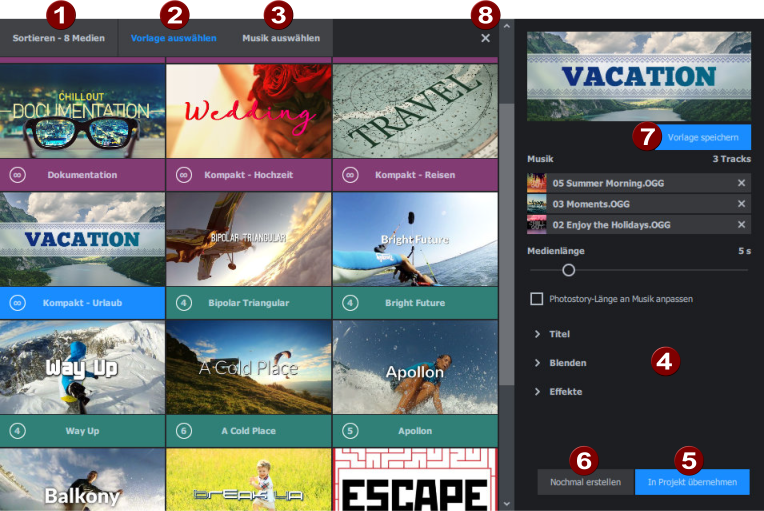Click the infinity icon beside Dokumentation
764x511 pixels.
[x=17, y=175]
